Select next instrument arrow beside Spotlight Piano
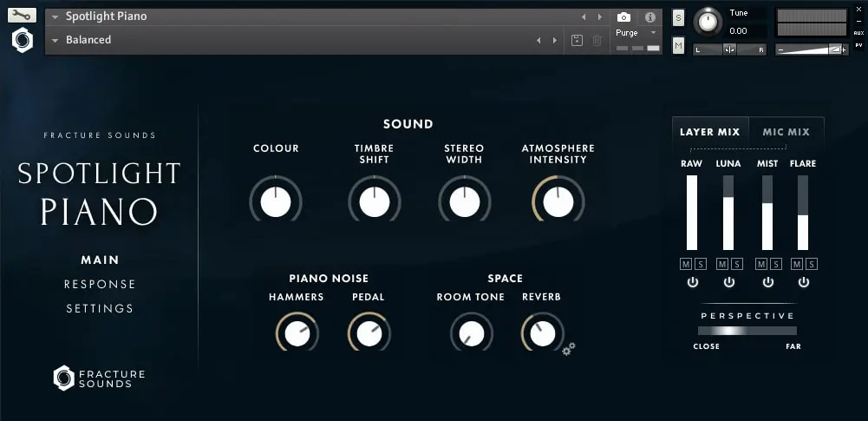The width and height of the screenshot is (868, 421). (599, 17)
